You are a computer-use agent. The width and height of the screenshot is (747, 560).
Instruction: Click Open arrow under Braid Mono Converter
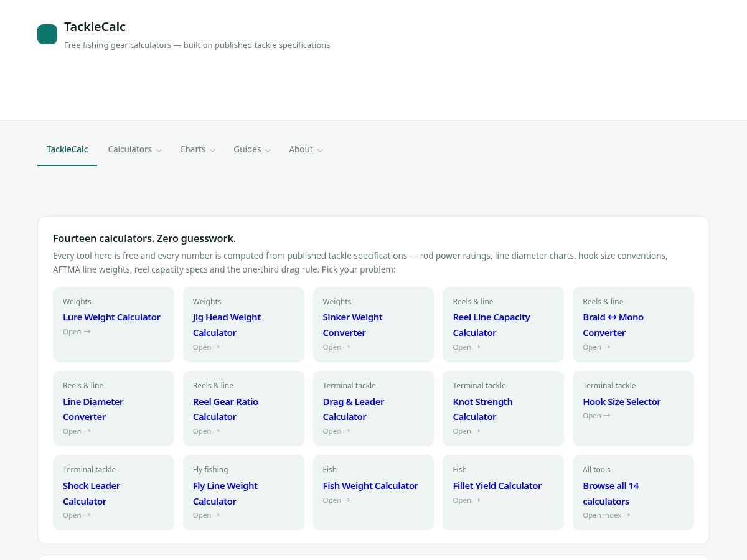tap(596, 347)
